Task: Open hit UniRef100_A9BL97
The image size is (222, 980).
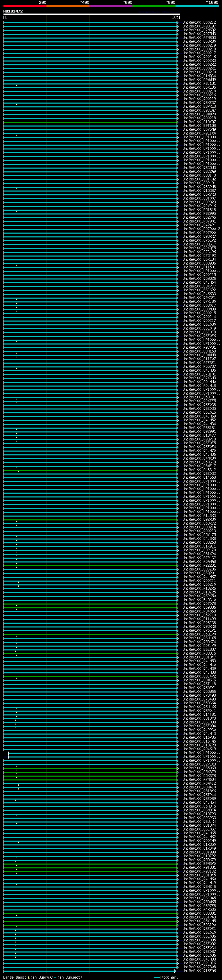Action: click(199, 26)
